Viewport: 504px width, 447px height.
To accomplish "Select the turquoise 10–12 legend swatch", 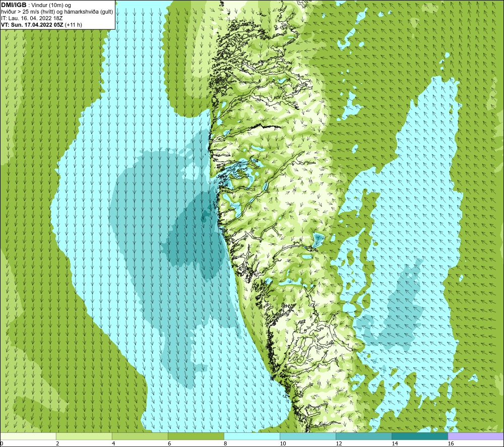I will click(x=308, y=436).
